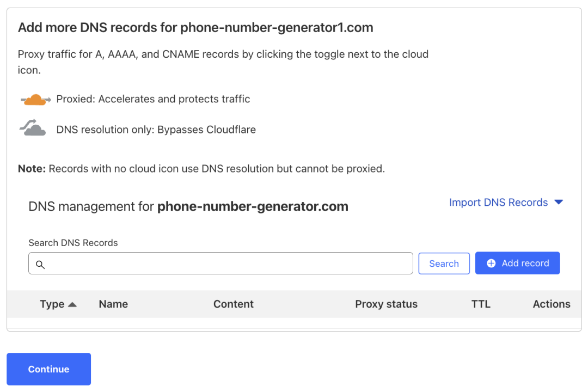The image size is (588, 392).
Task: Click the sort arrow beside Type column
Action: tap(72, 304)
